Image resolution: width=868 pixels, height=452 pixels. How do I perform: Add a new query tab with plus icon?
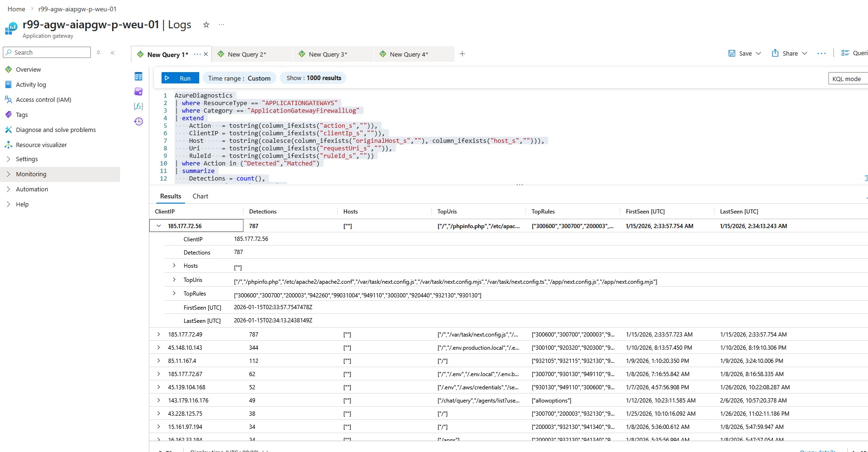tap(462, 54)
